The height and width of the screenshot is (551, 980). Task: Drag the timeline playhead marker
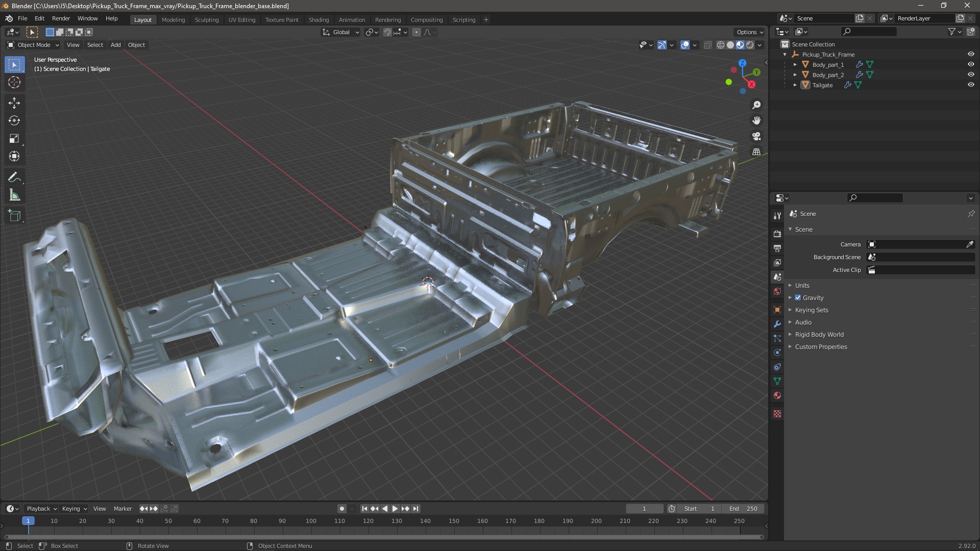click(x=28, y=521)
